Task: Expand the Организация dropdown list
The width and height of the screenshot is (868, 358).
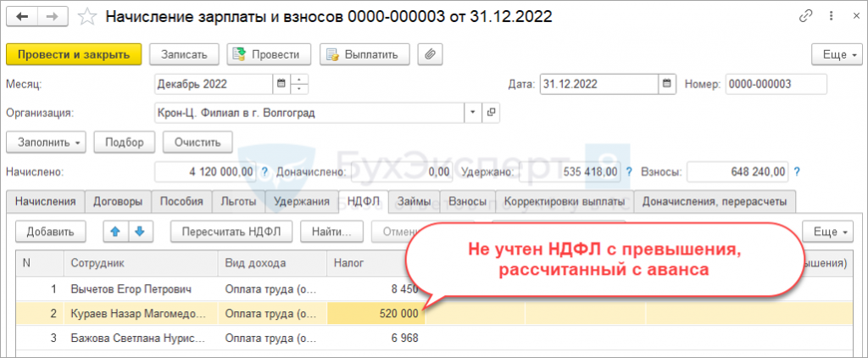Action: 473,113
